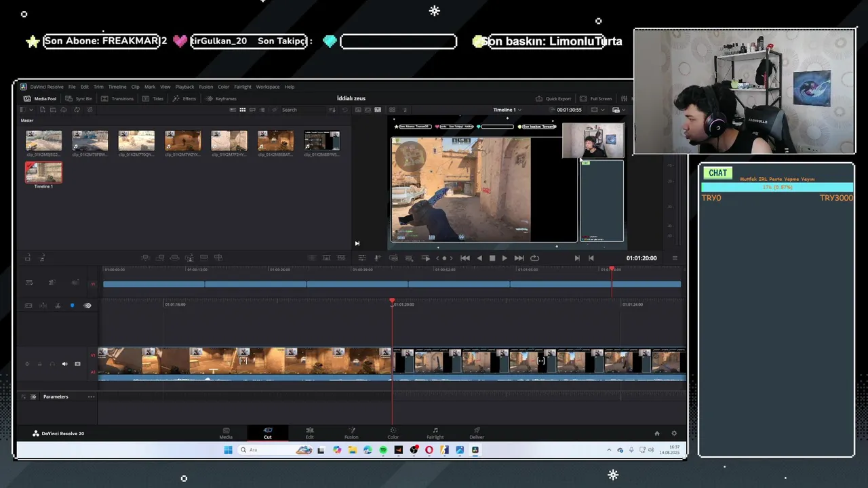Viewport: 868px width, 488px height.
Task: Click the Go to Previous Edit icon
Action: coord(591,258)
